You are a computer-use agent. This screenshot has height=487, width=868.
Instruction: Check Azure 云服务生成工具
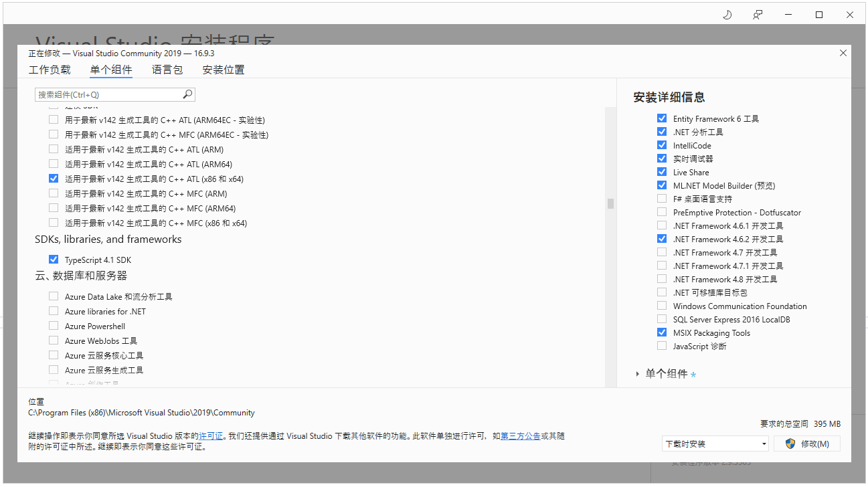[54, 370]
